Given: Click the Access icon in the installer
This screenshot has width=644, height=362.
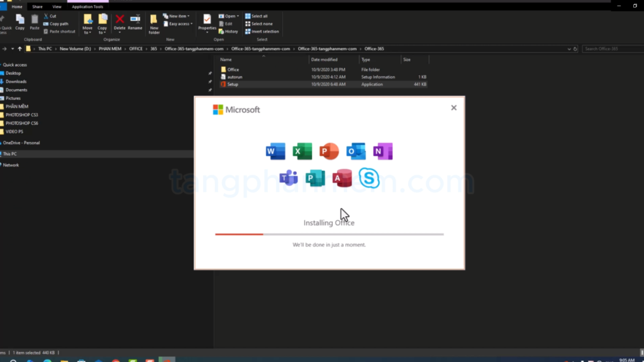Looking at the screenshot, I should [x=342, y=178].
